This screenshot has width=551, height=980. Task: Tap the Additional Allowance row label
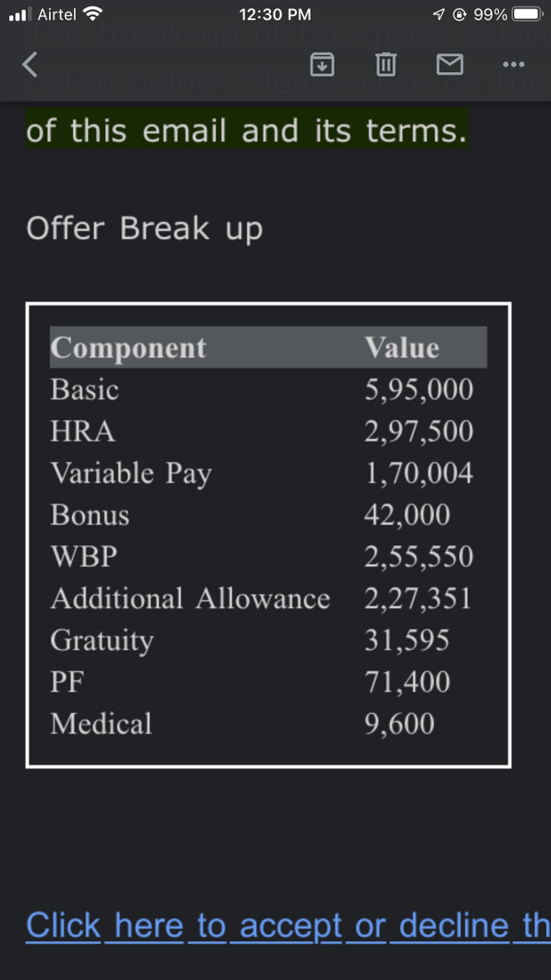tap(190, 599)
